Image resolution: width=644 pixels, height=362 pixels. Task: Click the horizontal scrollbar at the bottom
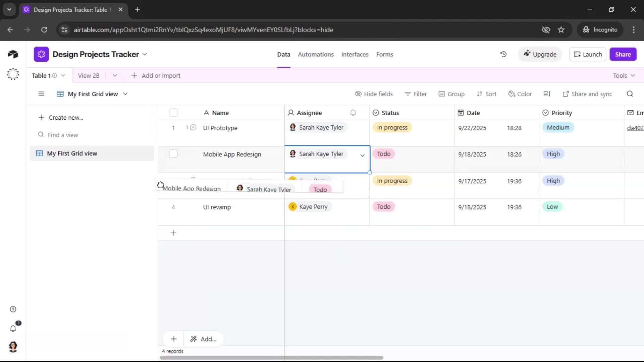pyautogui.click(x=271, y=358)
